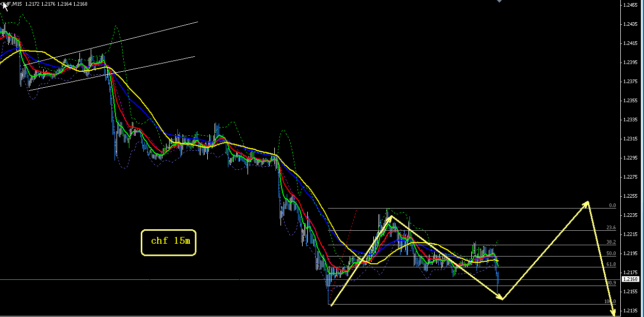The image size is (644, 317).
Task: Click price scale value 1.2395
Action: pyautogui.click(x=630, y=62)
